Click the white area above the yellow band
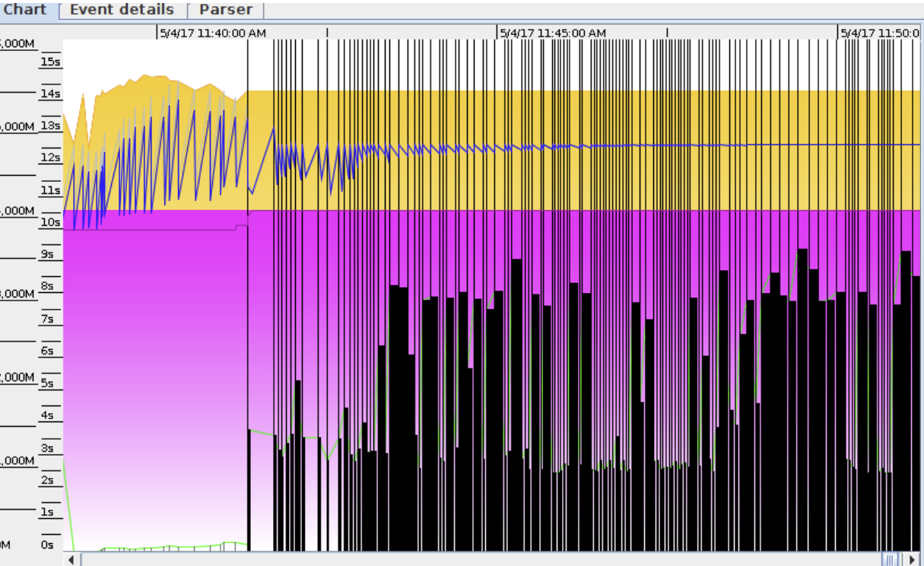924x566 pixels. pyautogui.click(x=152, y=57)
